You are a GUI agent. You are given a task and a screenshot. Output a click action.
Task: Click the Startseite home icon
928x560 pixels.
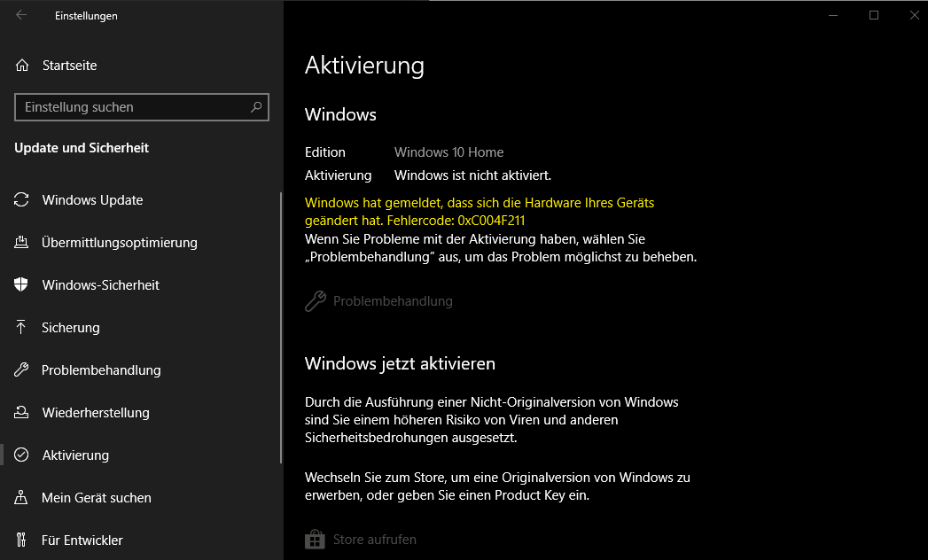pyautogui.click(x=21, y=66)
